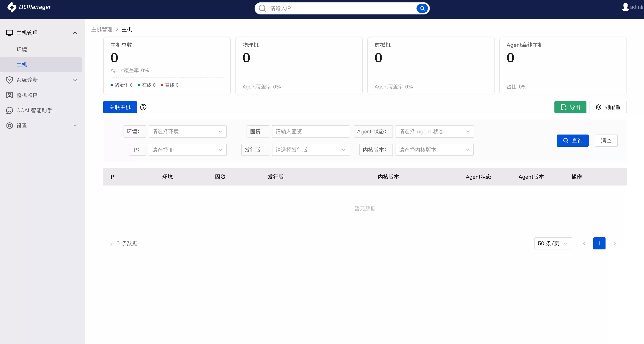Viewport: 644px width, 344px height.
Task: Click the 请输入固资 input field
Action: click(x=311, y=131)
